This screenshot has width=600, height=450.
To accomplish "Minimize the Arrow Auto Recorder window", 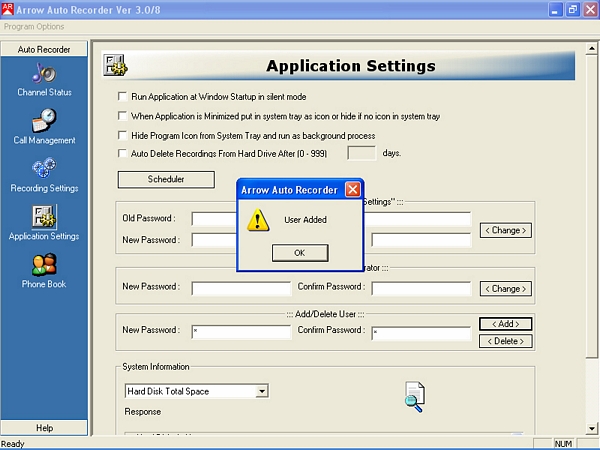I will click(555, 9).
